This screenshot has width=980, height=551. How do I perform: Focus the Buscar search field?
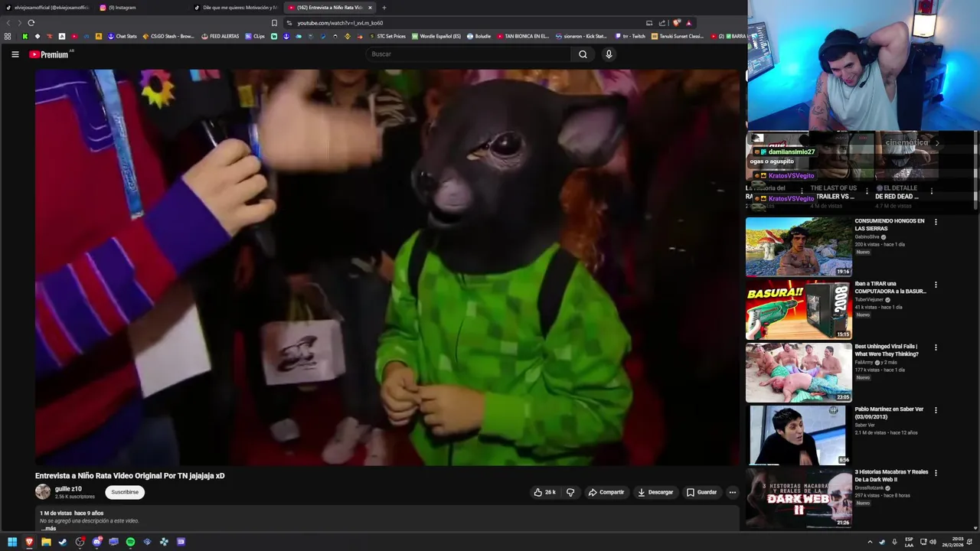[x=469, y=54]
